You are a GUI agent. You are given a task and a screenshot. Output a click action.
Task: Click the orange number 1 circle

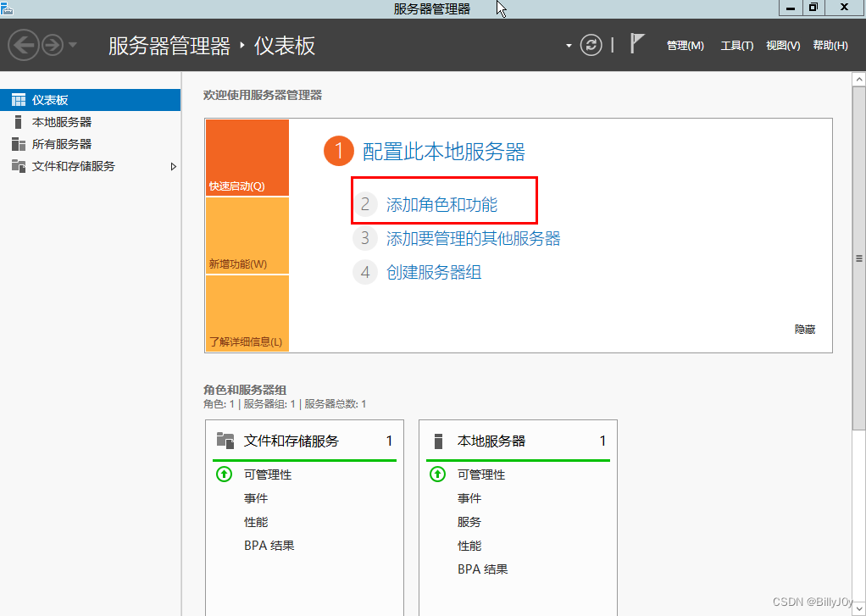339,151
